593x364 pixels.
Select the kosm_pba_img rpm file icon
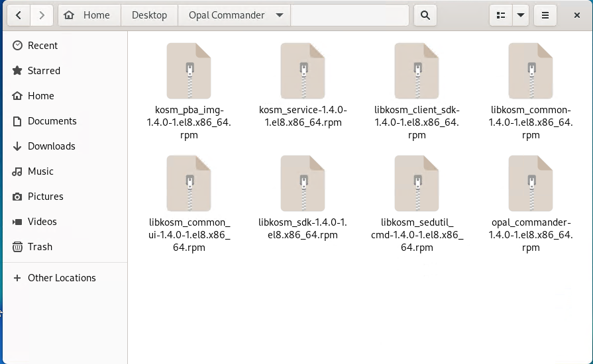[x=189, y=71]
